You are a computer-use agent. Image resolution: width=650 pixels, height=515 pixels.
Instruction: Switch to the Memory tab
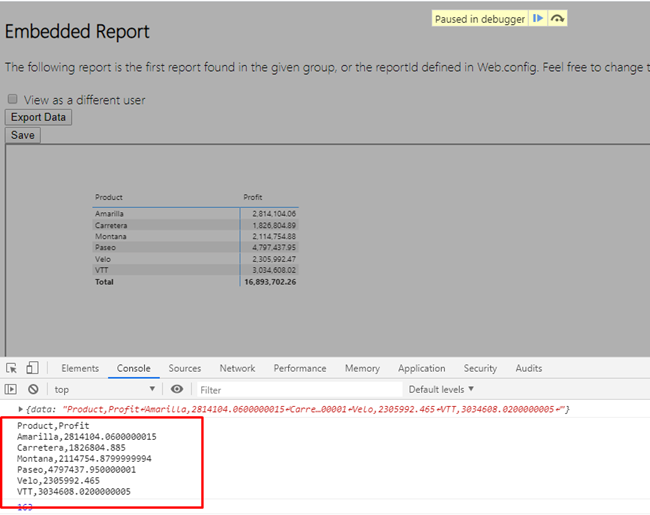point(362,368)
